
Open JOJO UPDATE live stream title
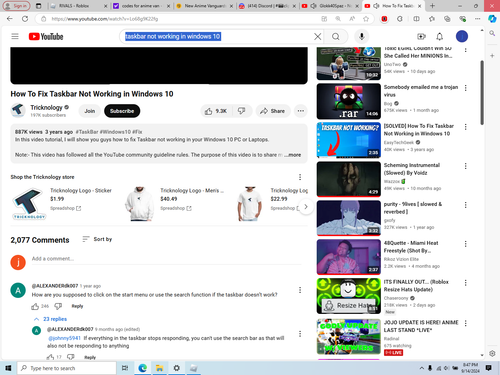click(x=421, y=326)
